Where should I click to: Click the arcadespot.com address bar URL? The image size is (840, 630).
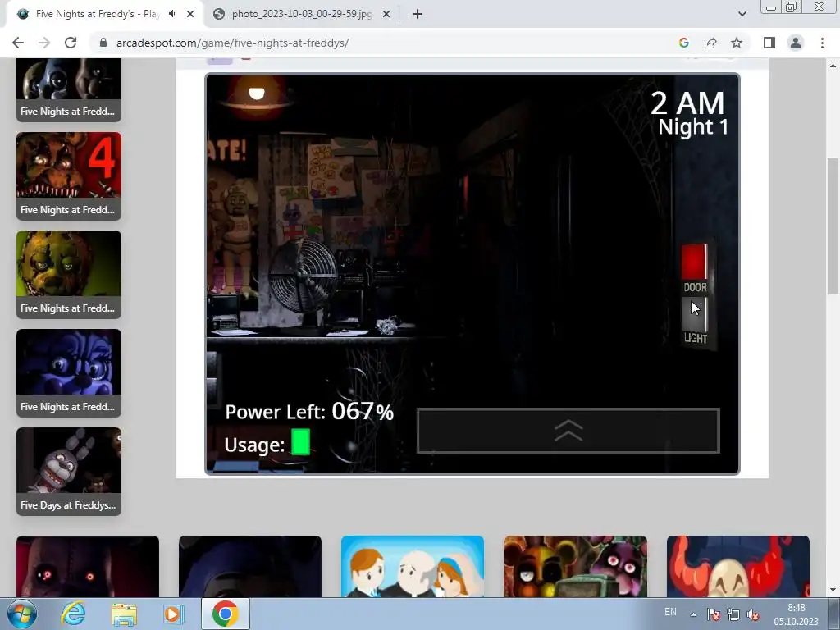point(232,43)
